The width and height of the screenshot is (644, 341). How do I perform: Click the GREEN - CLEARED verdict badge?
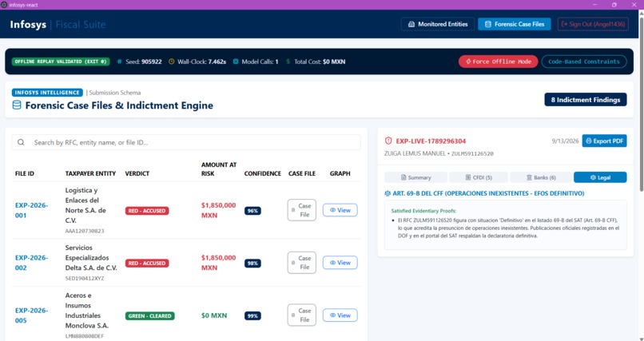[150, 315]
